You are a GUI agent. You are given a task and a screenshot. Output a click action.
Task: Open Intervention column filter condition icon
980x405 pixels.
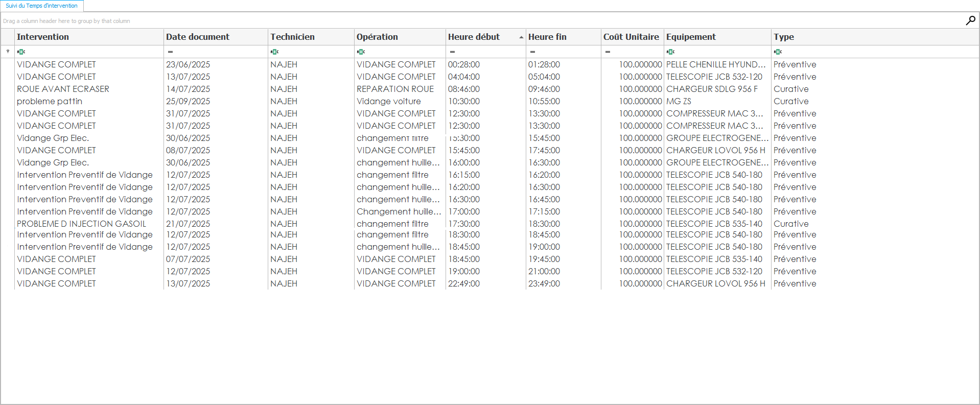pyautogui.click(x=21, y=52)
